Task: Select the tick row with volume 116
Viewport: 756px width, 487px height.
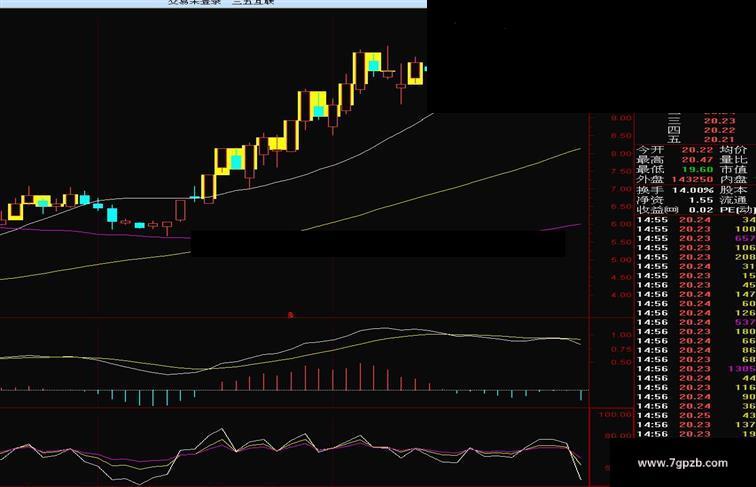Action: click(696, 387)
